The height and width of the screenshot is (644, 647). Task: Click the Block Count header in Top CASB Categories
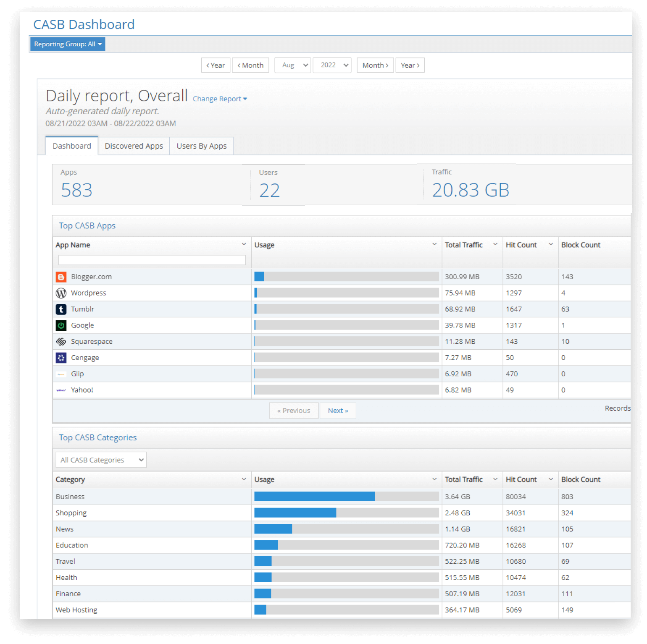tap(581, 479)
